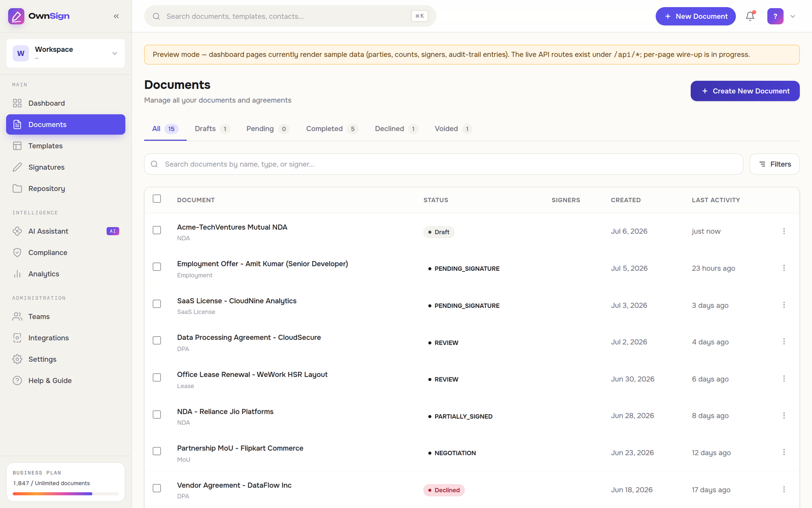
Task: Toggle the select-all documents checkbox
Action: (157, 199)
